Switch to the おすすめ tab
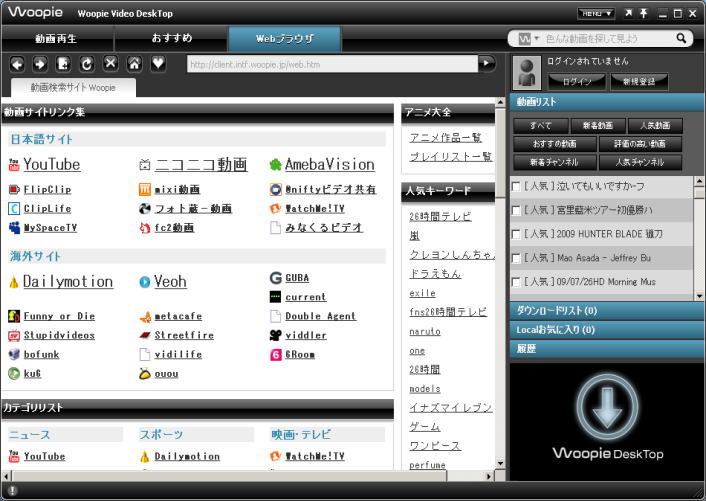 [x=172, y=39]
